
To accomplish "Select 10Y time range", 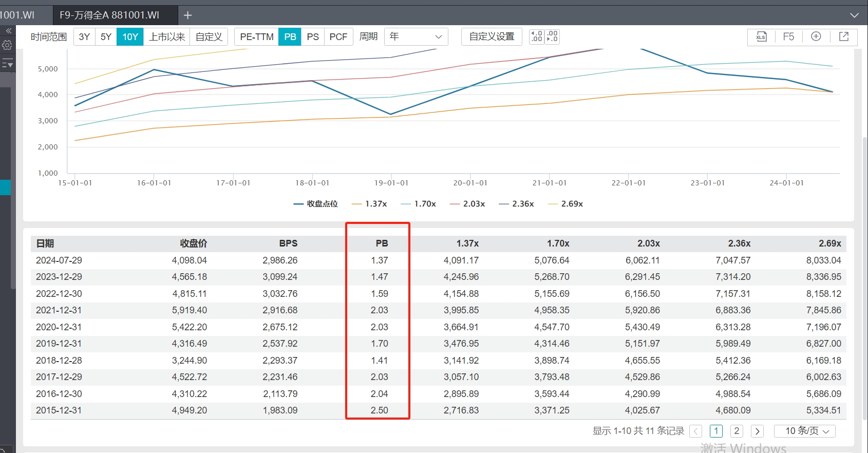I will [130, 37].
